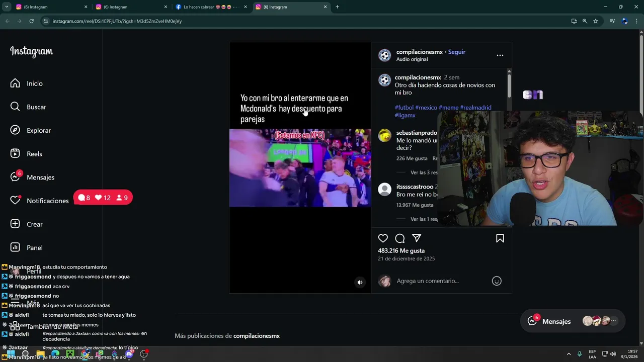The width and height of the screenshot is (644, 362).
Task: Open the #mexico hashtag
Action: point(426,108)
